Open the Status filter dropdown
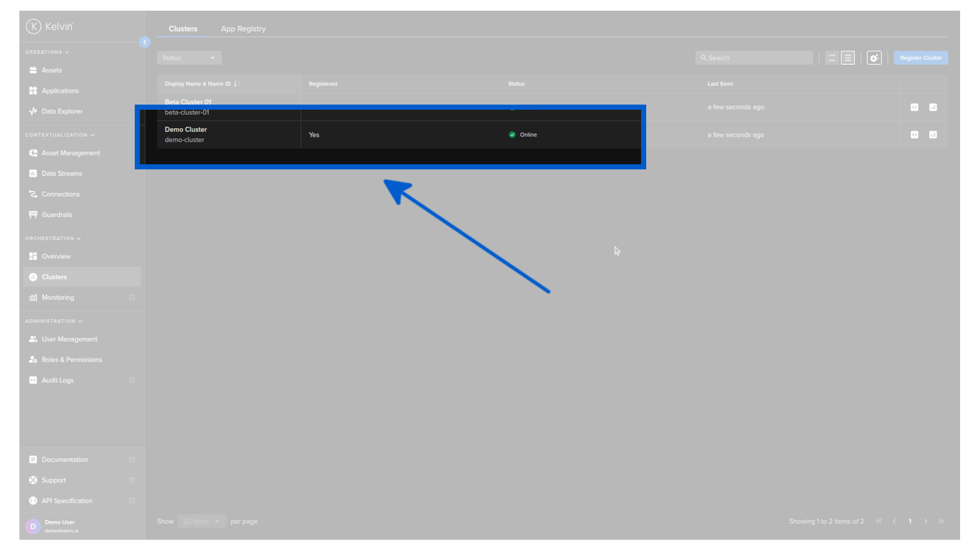The width and height of the screenshot is (980, 551). click(189, 58)
